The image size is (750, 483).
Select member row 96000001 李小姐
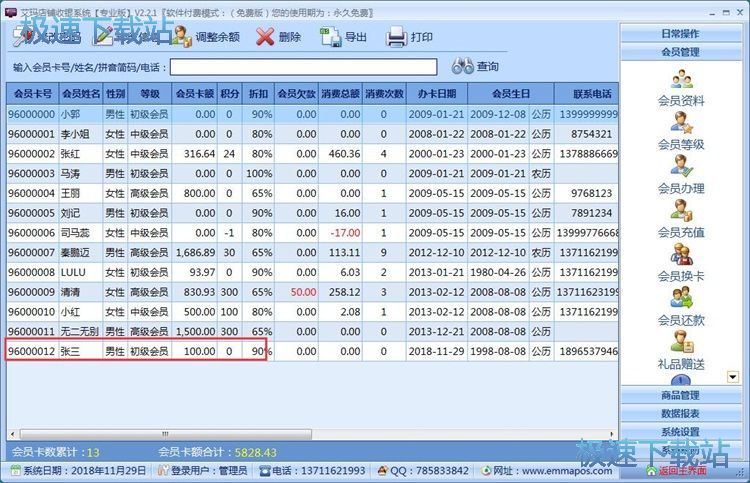(x=312, y=134)
